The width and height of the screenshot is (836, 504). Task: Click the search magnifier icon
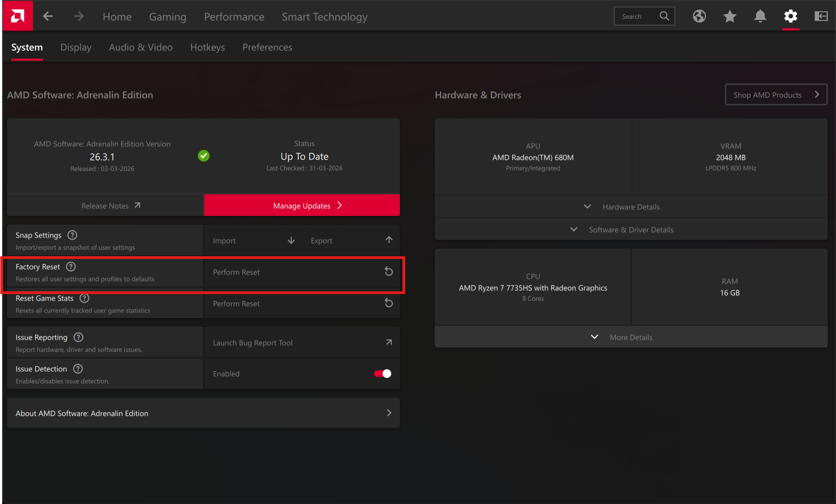point(664,17)
